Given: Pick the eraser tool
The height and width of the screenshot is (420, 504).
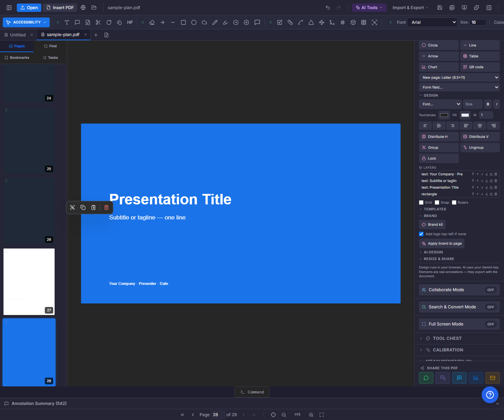Looking at the screenshot, I should click(x=152, y=22).
